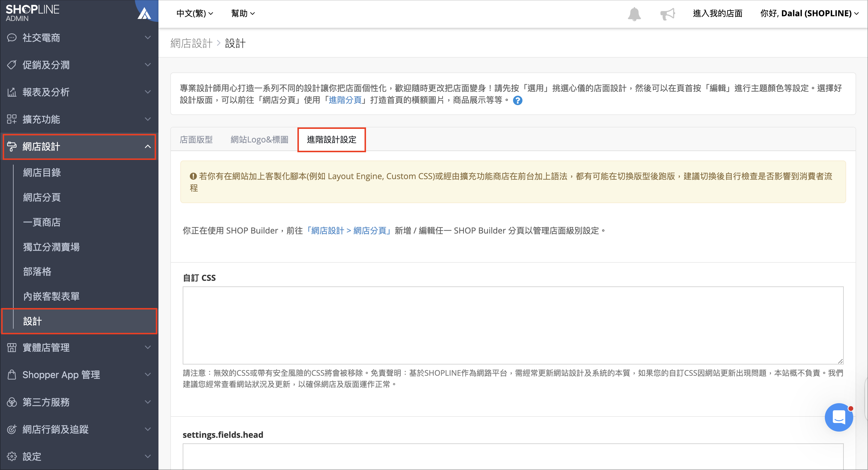
Task: Expand the 社交電商 menu chevron
Action: coord(148,38)
